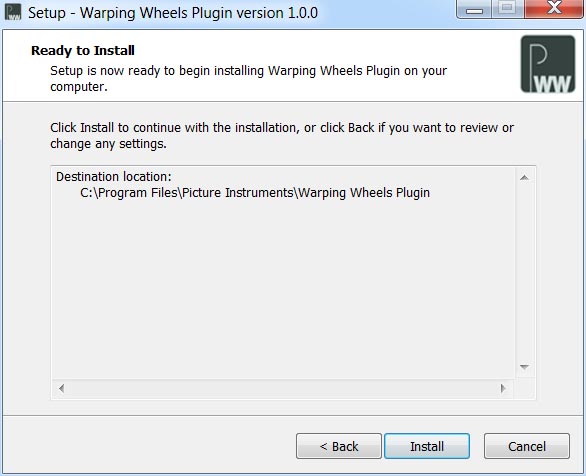586x476 pixels.
Task: Click the "Ready to Install" heading
Action: pyautogui.click(x=83, y=50)
